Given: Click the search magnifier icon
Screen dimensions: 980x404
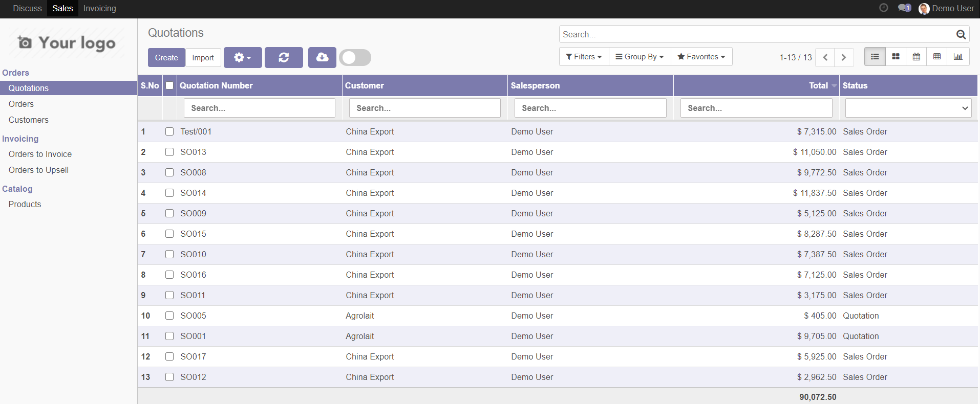Looking at the screenshot, I should click(961, 34).
